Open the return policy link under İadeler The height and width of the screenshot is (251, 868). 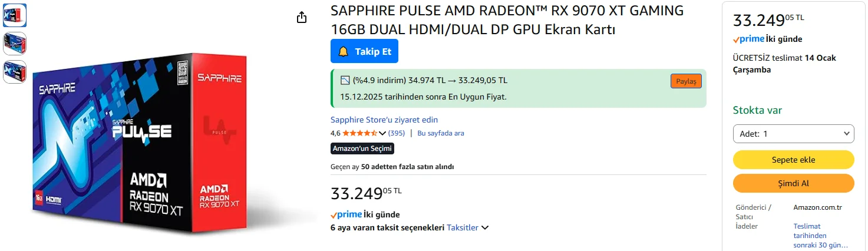point(820,236)
